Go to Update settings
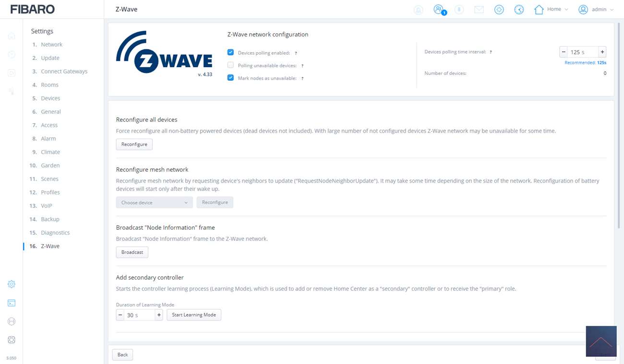The width and height of the screenshot is (624, 364). point(50,58)
